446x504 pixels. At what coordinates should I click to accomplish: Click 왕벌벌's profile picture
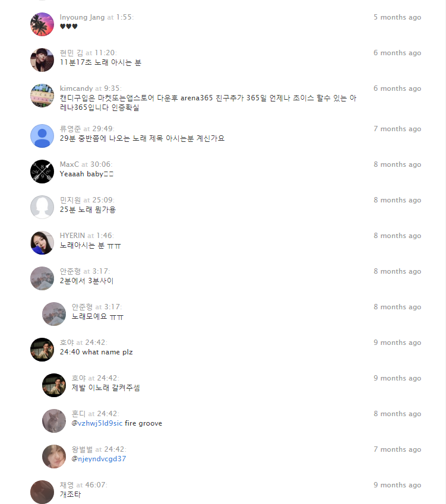(54, 457)
